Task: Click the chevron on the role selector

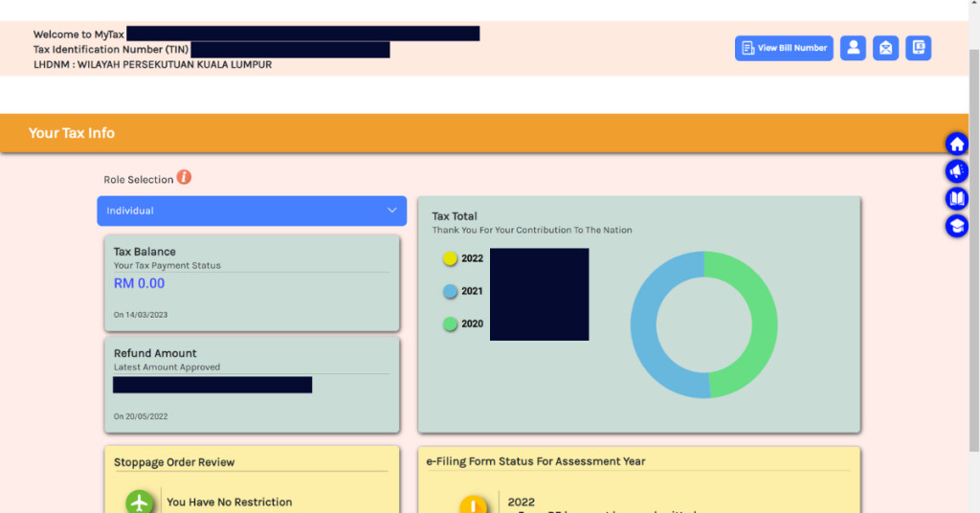Action: 391,211
